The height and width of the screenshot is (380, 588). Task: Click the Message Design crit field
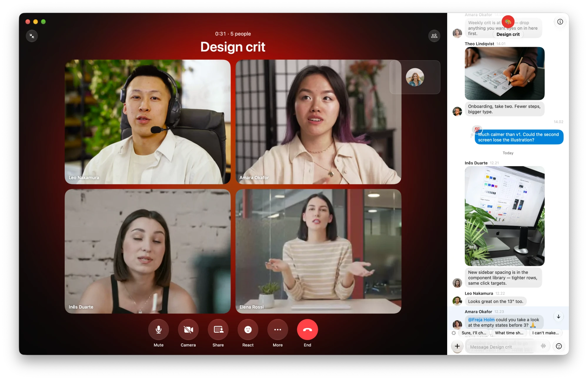507,347
